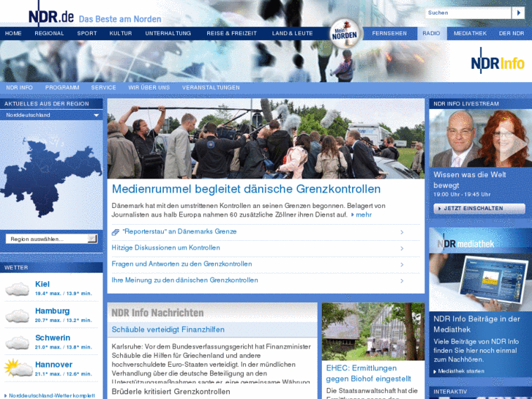Click the arrow on "Fragen und Antworten" row
532x399 pixels.
tap(402, 264)
